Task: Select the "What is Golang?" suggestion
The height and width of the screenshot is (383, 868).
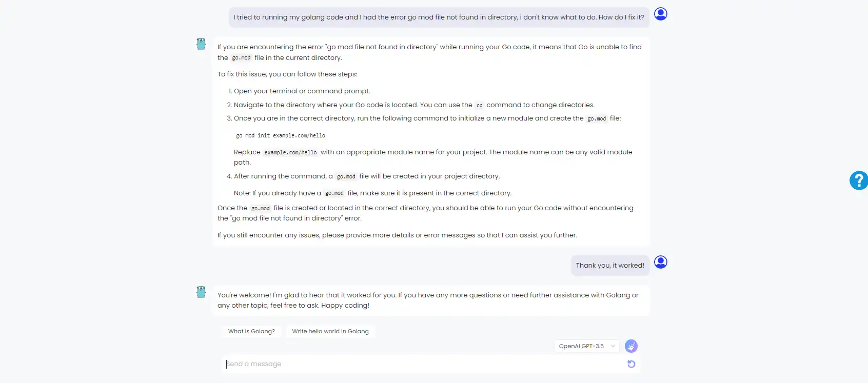Action: [251, 331]
